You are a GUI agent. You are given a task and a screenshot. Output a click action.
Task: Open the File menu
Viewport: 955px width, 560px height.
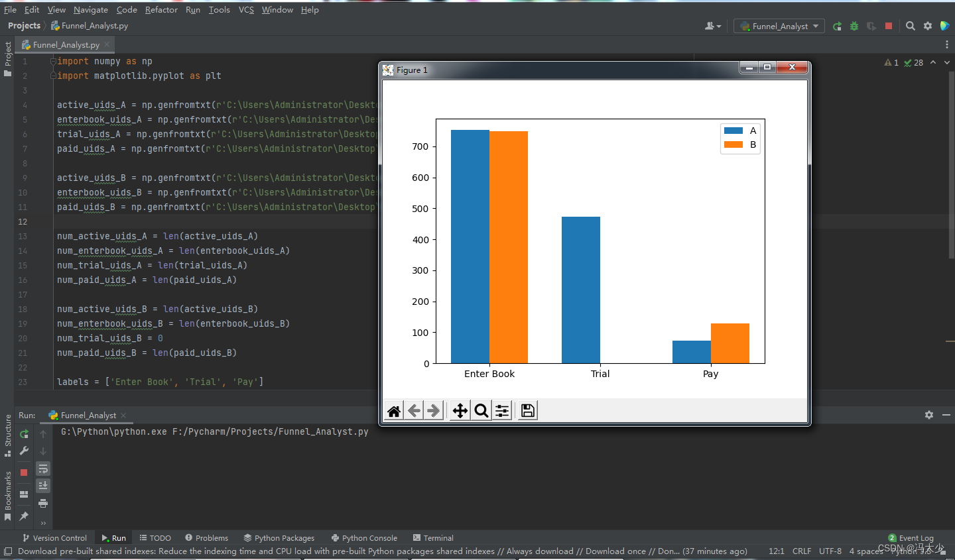coord(10,10)
